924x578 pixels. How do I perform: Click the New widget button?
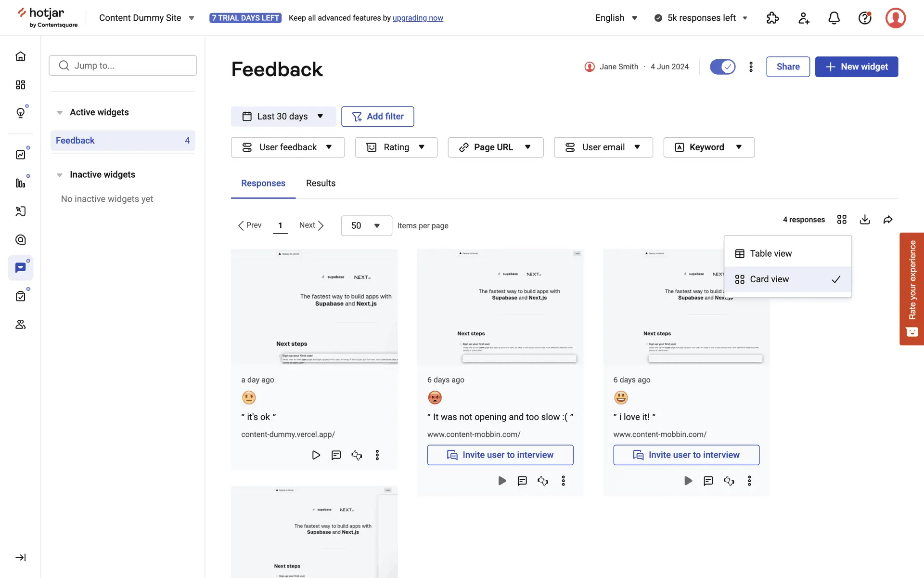(856, 66)
